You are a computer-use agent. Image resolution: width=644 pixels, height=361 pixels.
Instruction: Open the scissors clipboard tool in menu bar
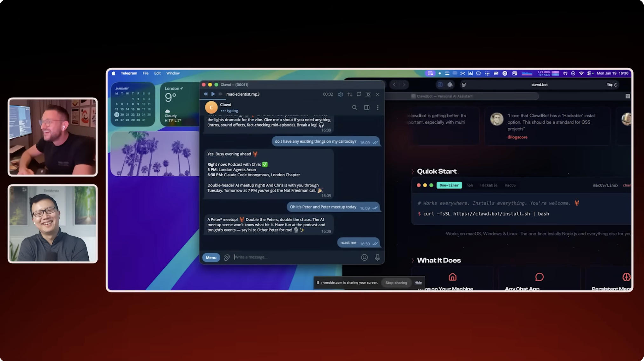462,73
